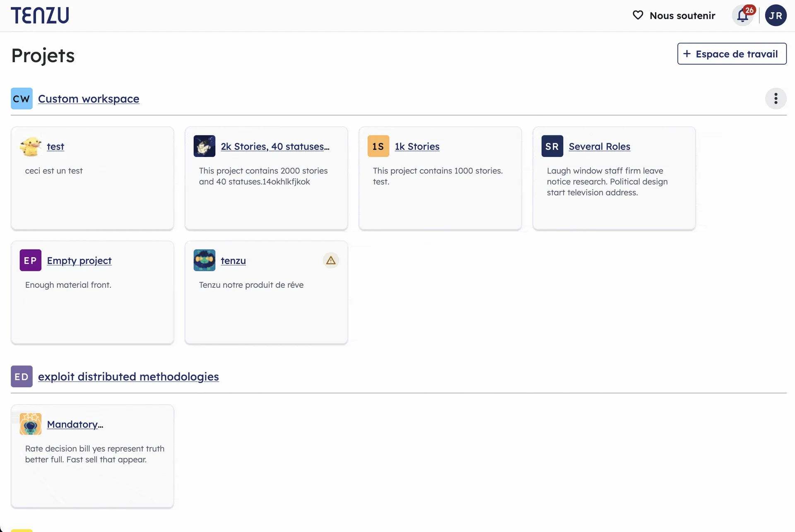Viewport: 795px width, 532px height.
Task: Click the heart icon beside Nous soutenir
Action: [x=638, y=15]
